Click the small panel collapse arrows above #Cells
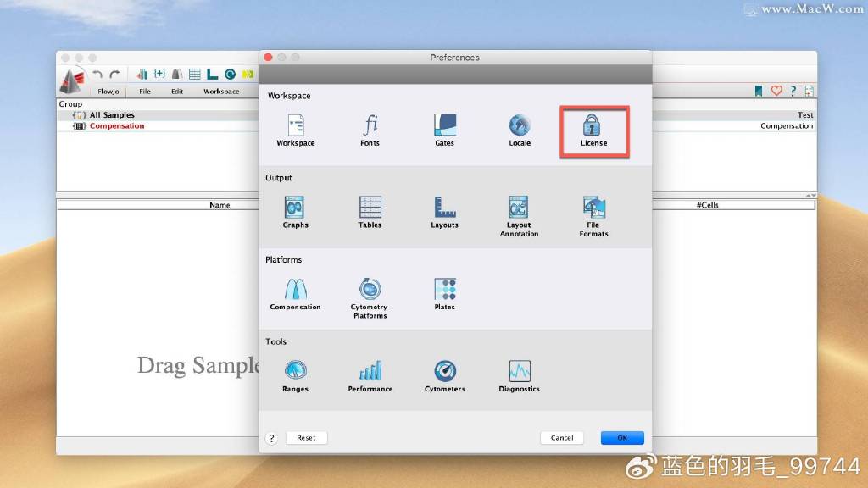This screenshot has height=488, width=868. (x=810, y=196)
